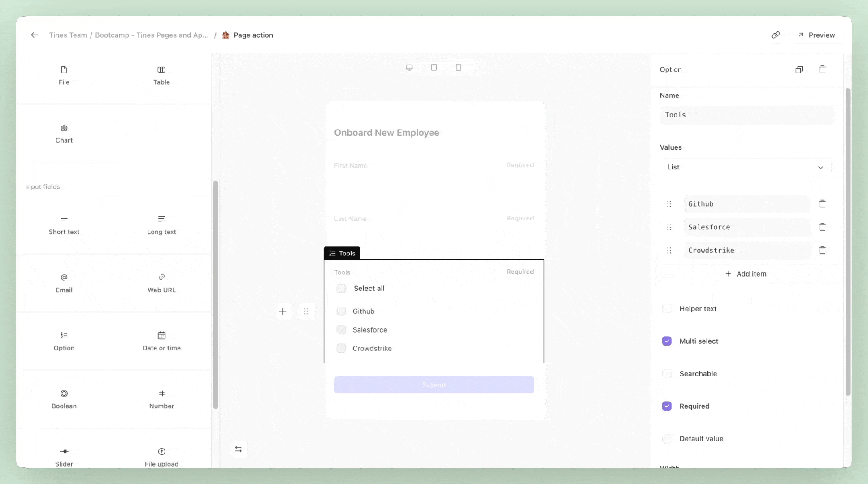Click the right panel vertical scrollbar
Viewport: 868px width, 484px height.
click(x=848, y=242)
